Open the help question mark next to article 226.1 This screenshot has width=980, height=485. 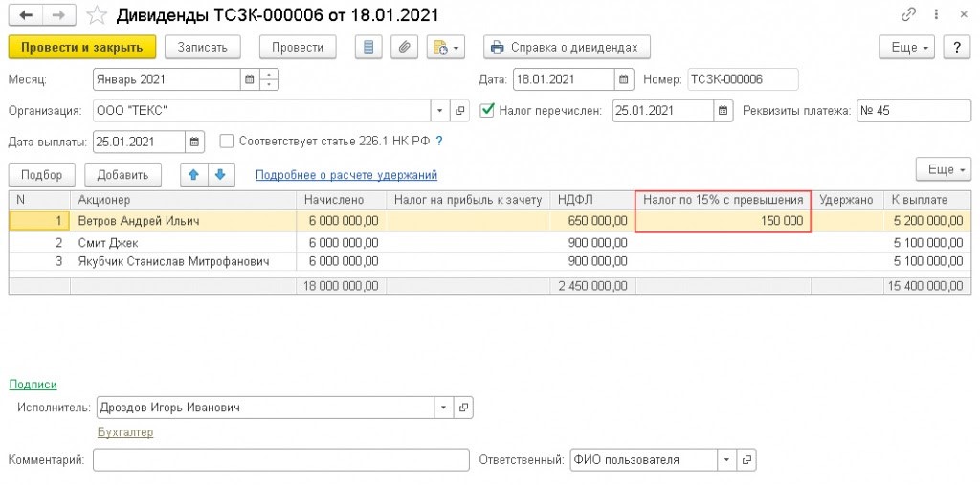pos(439,142)
